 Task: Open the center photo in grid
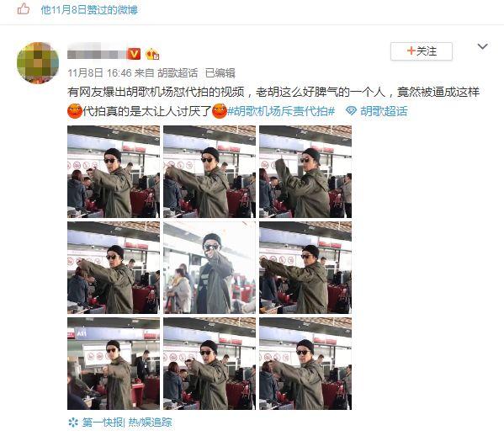click(210, 268)
